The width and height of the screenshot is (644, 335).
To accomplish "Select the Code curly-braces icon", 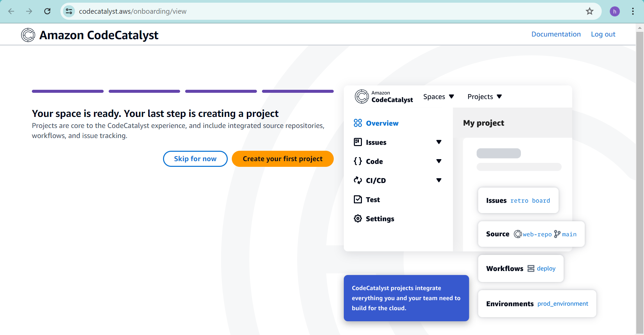I will tap(358, 161).
